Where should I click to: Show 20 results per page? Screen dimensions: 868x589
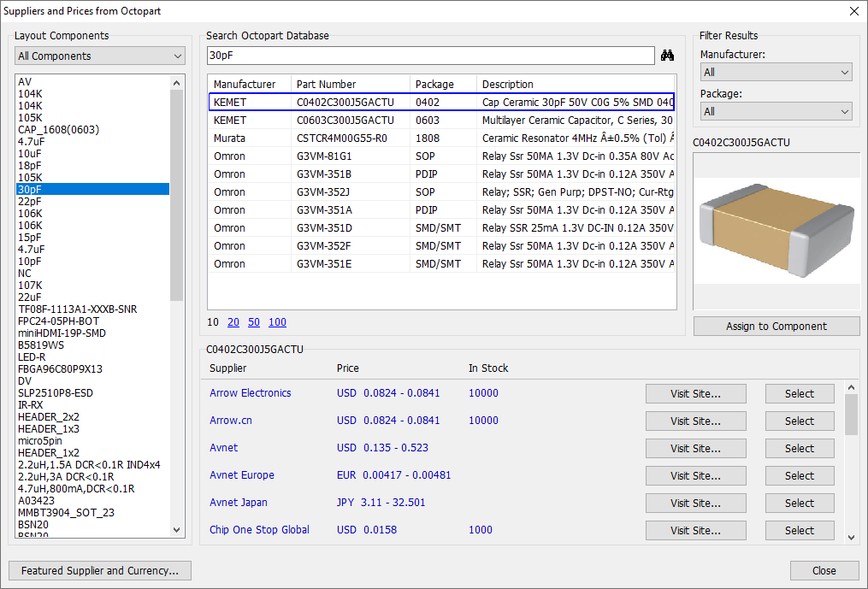point(233,322)
